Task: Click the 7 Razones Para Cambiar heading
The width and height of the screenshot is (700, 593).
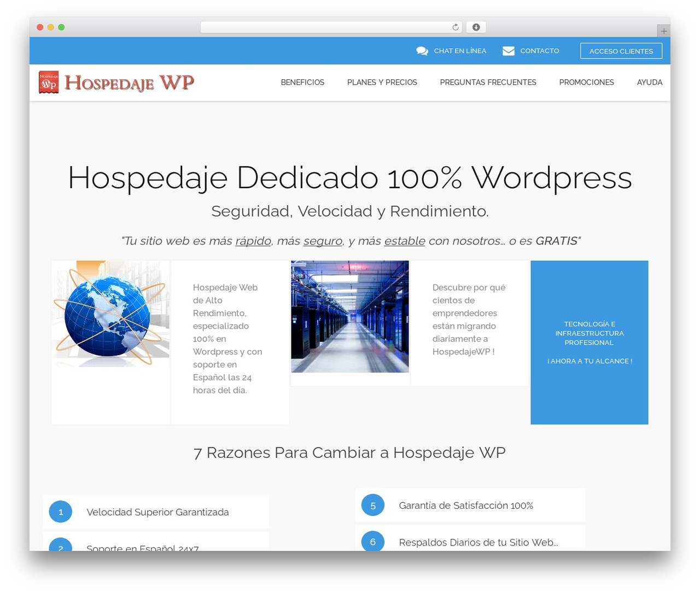Action: point(349,453)
